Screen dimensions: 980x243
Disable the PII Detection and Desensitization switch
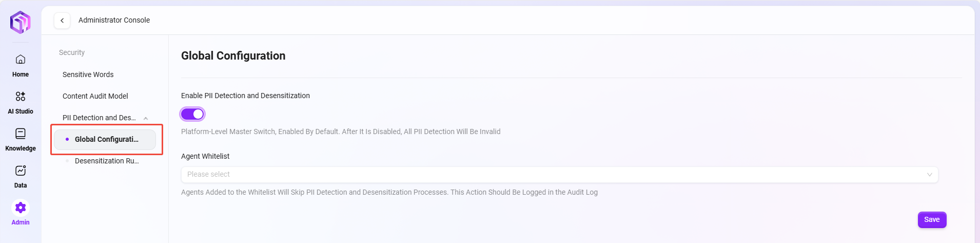click(x=192, y=114)
